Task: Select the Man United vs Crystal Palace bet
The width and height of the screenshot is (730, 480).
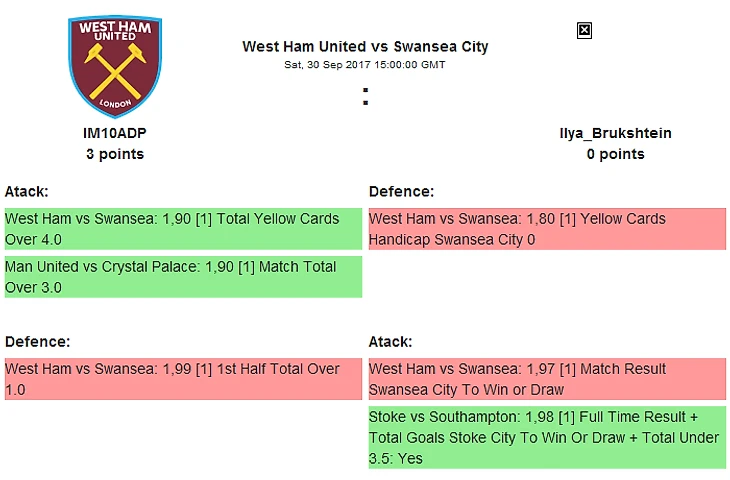Action: 183,277
